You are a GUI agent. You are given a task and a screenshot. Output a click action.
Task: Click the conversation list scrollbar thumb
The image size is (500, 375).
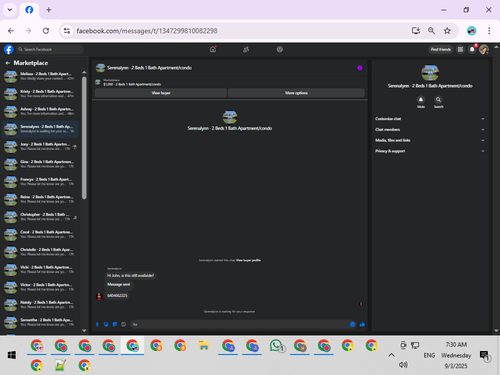84,138
